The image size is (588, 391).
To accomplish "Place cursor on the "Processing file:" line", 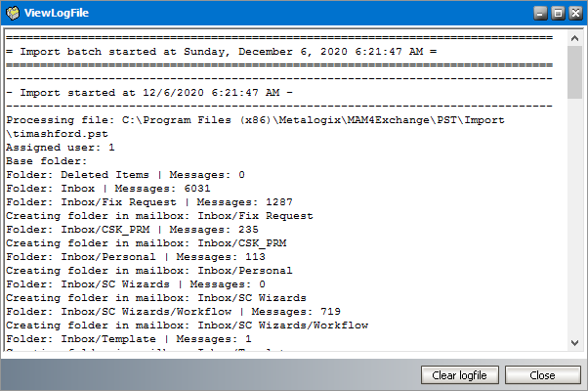I will click(256, 119).
